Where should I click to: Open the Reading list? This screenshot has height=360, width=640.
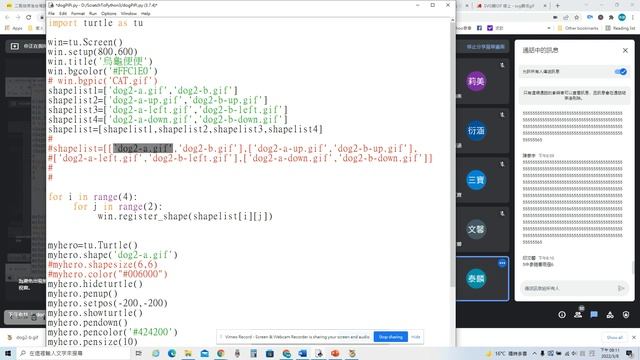click(620, 28)
